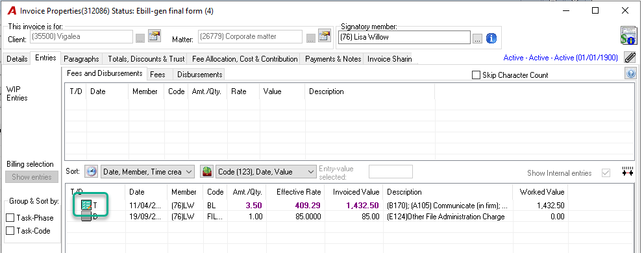Image resolution: width=644 pixels, height=253 pixels.
Task: Browse matters with the ellipsis button
Action: [x=310, y=38]
